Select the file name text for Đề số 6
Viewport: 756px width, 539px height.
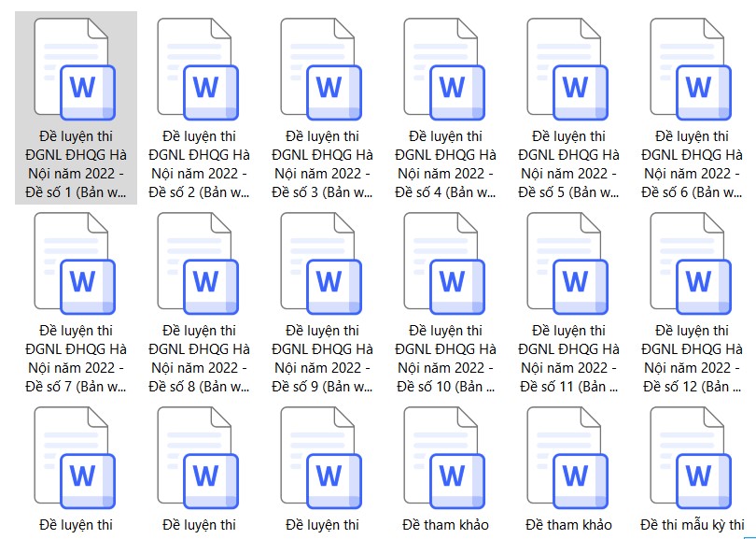coord(692,164)
